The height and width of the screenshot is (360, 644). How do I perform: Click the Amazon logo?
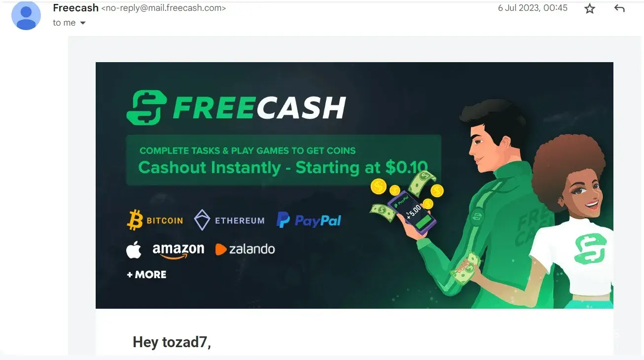pos(179,250)
